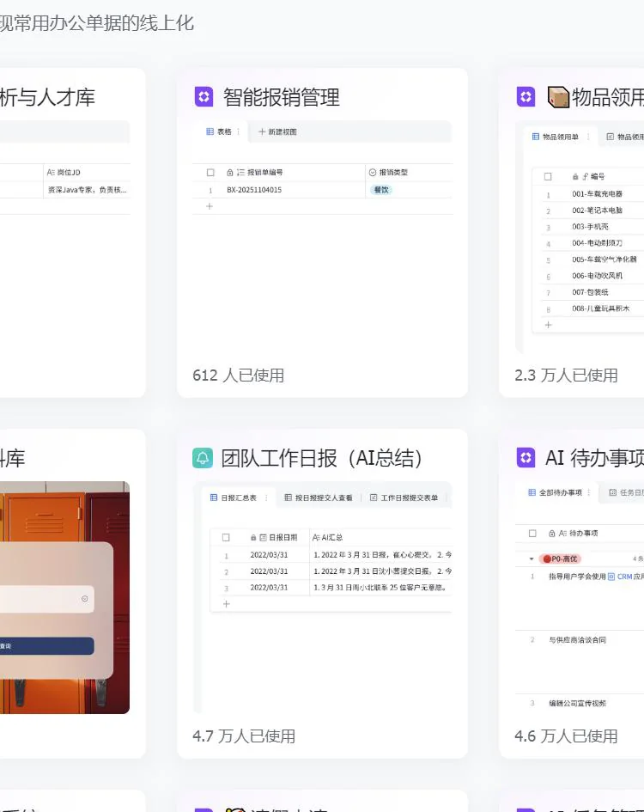Click the 新建视图 tab
Image resolution: width=644 pixels, height=812 pixels.
point(277,131)
